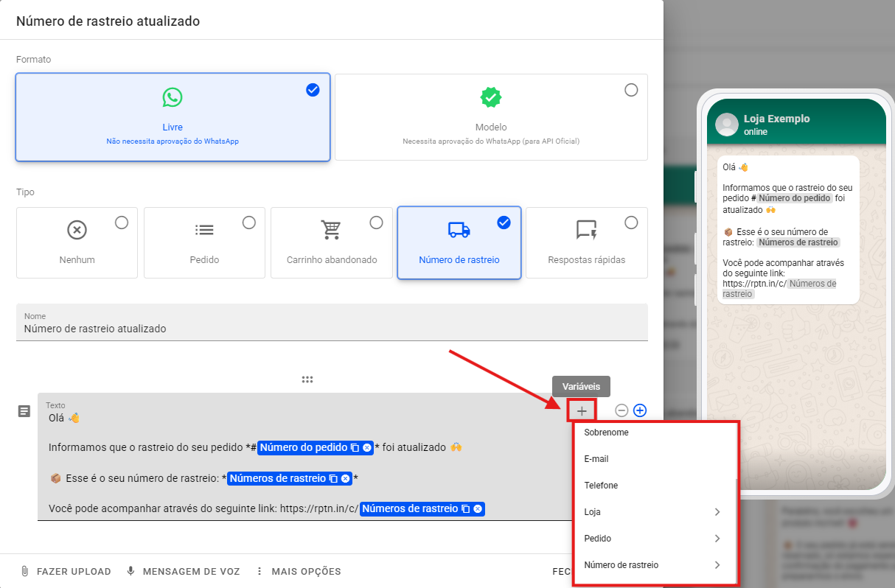This screenshot has width=895, height=588.
Task: Click the blue add block plus icon
Action: click(x=640, y=410)
